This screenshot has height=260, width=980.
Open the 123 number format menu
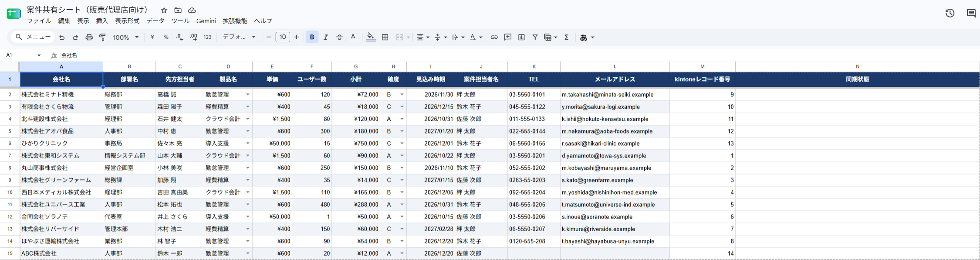(x=207, y=38)
